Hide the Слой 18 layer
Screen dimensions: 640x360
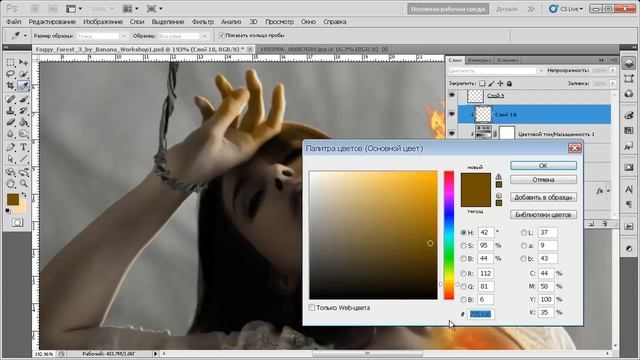tap(452, 115)
